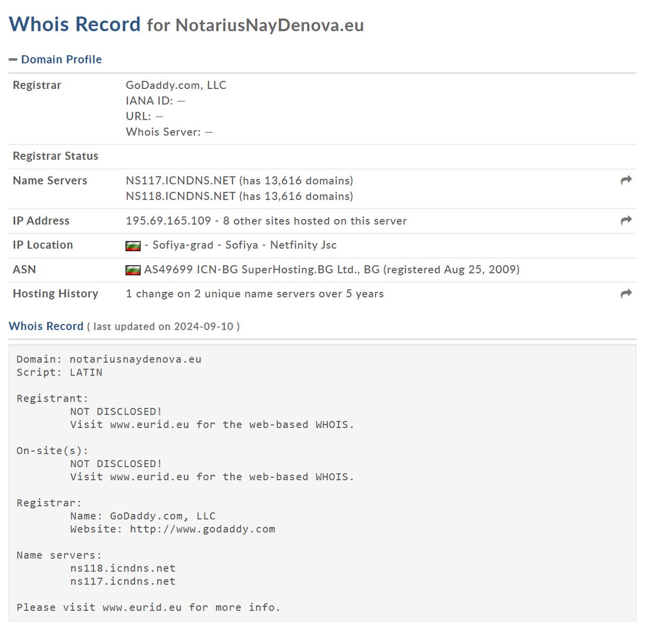Click IP address 195.69.165.109
The image size is (651, 644).
point(168,221)
